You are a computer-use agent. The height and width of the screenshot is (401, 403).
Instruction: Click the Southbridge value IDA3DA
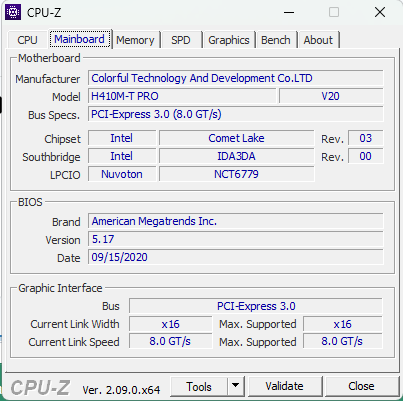[237, 156]
